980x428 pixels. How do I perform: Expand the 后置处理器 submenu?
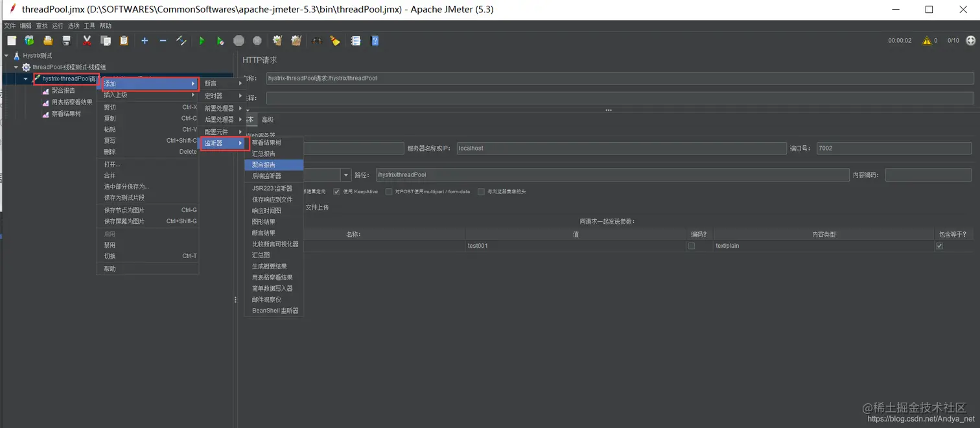222,120
